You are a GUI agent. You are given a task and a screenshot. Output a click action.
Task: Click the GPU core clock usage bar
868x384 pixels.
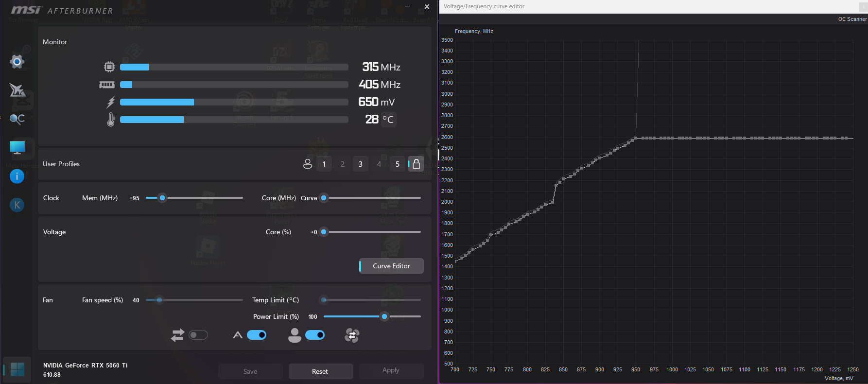point(234,67)
